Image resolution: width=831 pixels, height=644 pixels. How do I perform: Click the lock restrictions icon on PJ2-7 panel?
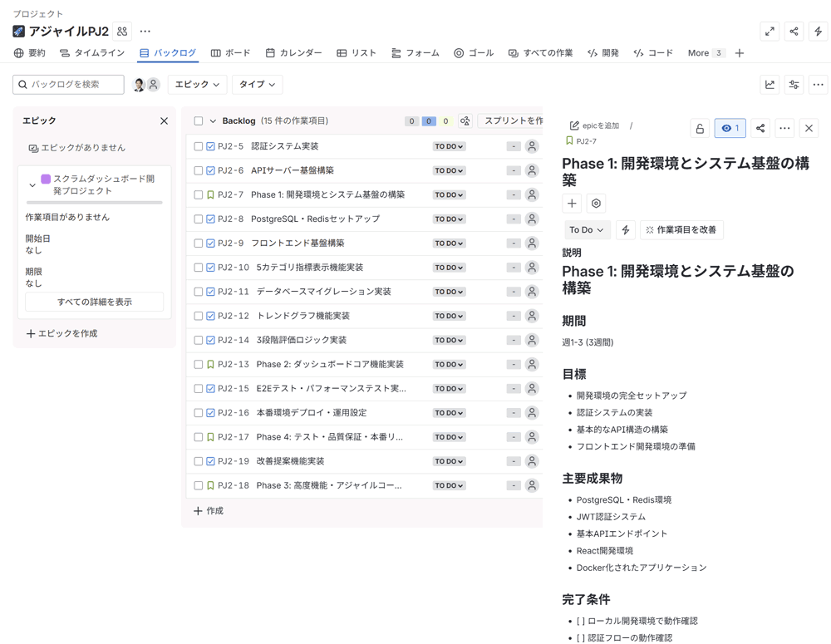coord(701,128)
